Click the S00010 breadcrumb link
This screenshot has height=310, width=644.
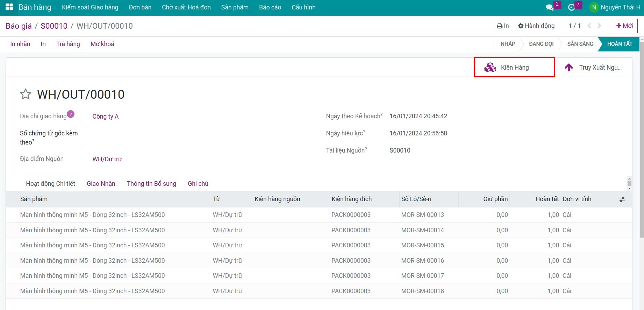54,26
